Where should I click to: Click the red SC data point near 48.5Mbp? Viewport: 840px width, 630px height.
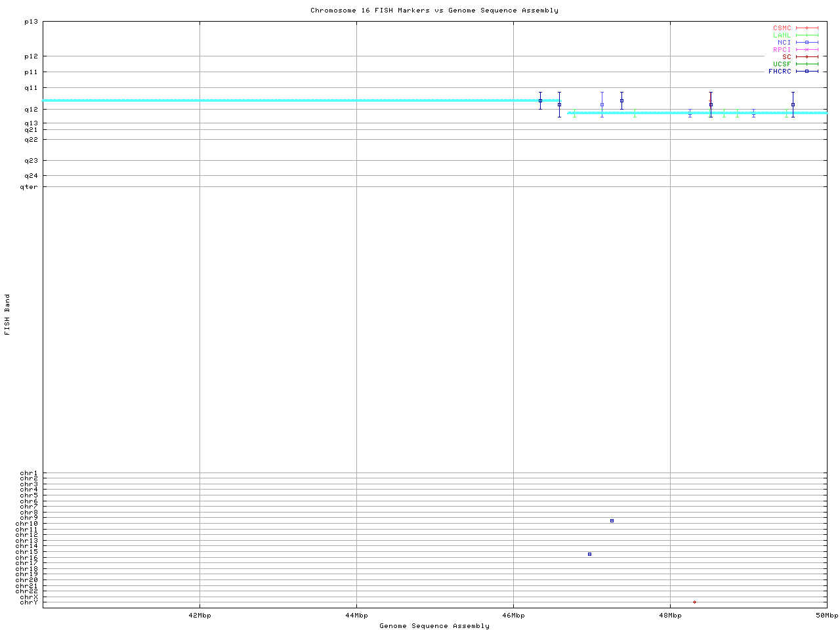tap(711, 103)
